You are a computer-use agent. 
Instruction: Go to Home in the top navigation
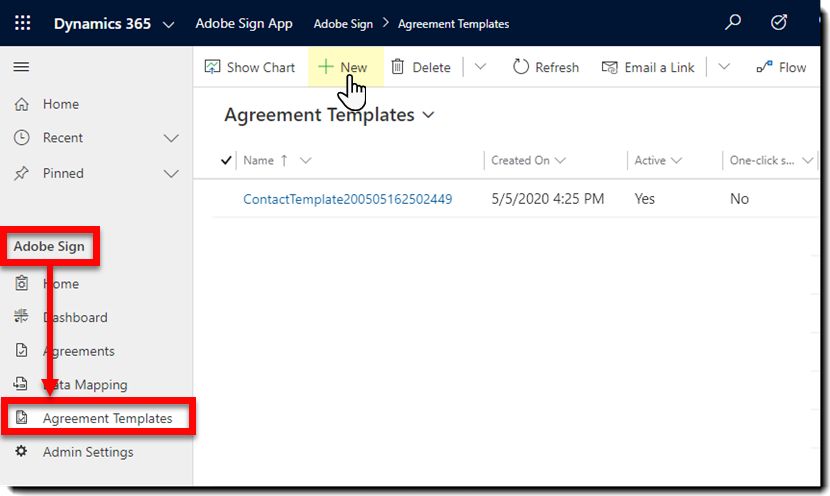click(x=61, y=104)
